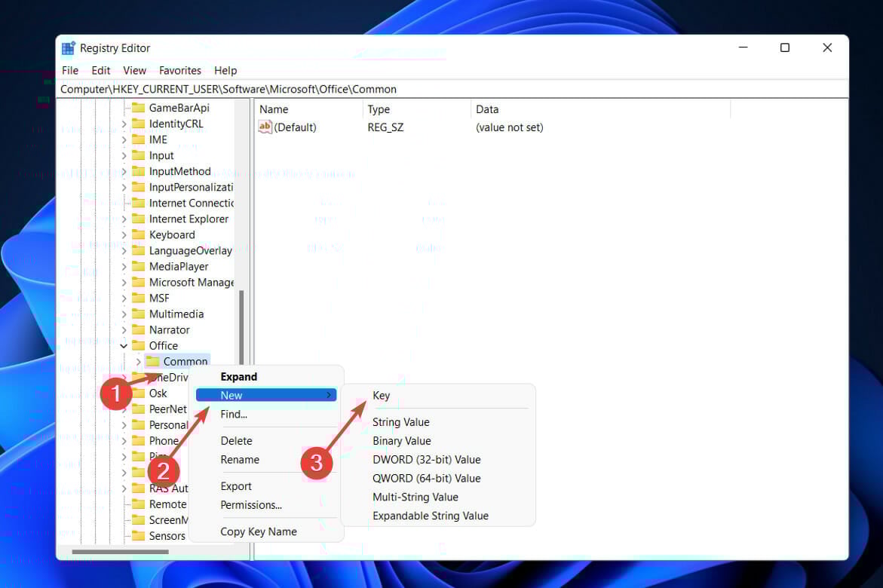Expand the Narrator key
This screenshot has width=883, height=588.
[x=124, y=329]
